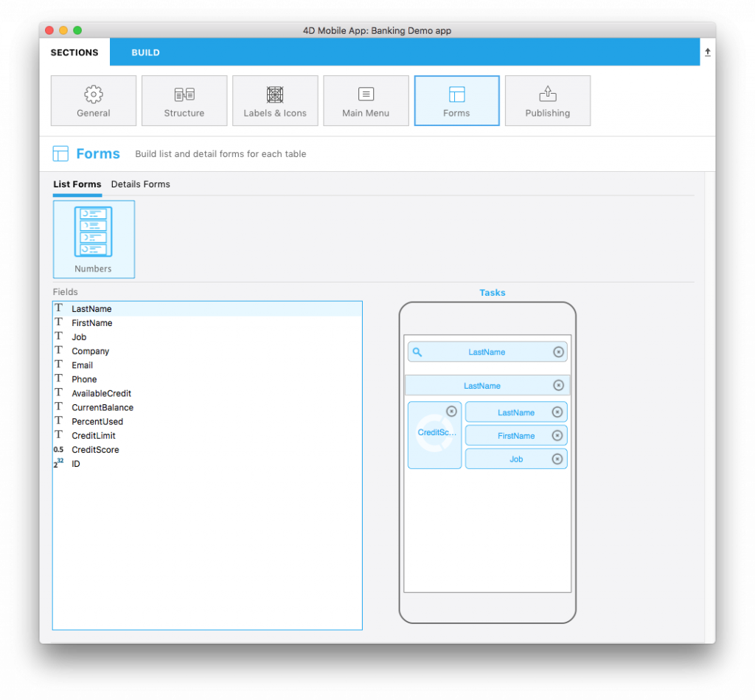Switch to the SECTIONS tab
Screen dimensions: 755x700
74,52
